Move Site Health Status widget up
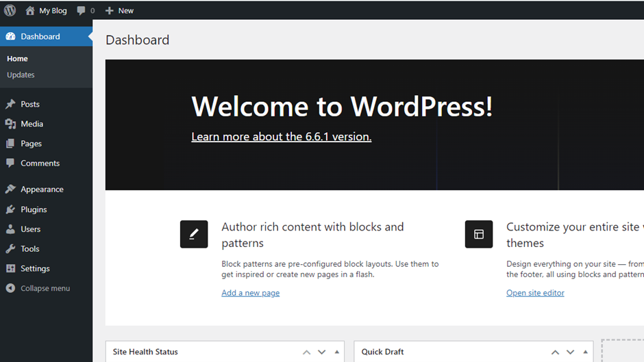Viewport: 644px width, 362px height. coord(306,352)
